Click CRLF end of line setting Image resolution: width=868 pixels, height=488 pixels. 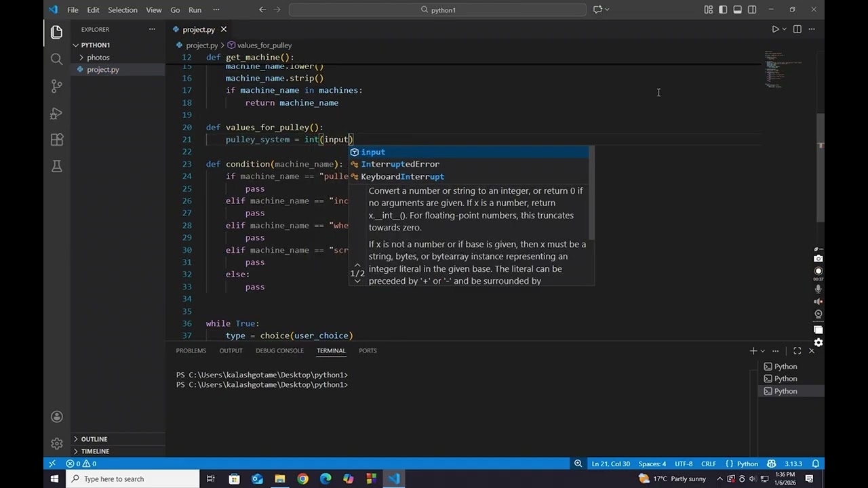[x=709, y=464]
